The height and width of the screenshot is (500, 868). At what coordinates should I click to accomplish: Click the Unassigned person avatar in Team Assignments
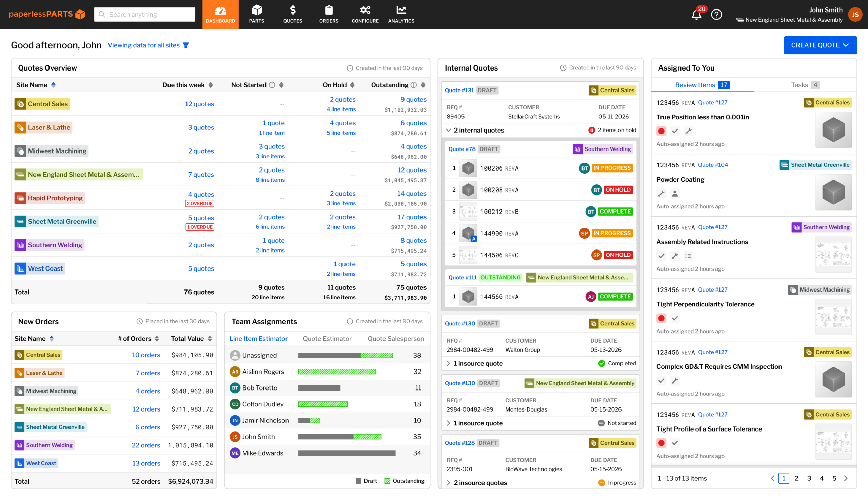(235, 355)
